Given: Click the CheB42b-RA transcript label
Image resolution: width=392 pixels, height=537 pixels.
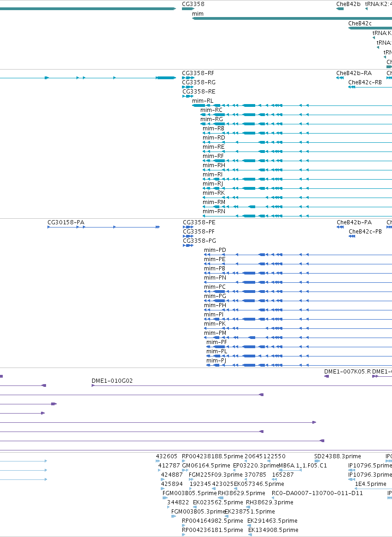Looking at the screenshot, I should coord(354,73).
